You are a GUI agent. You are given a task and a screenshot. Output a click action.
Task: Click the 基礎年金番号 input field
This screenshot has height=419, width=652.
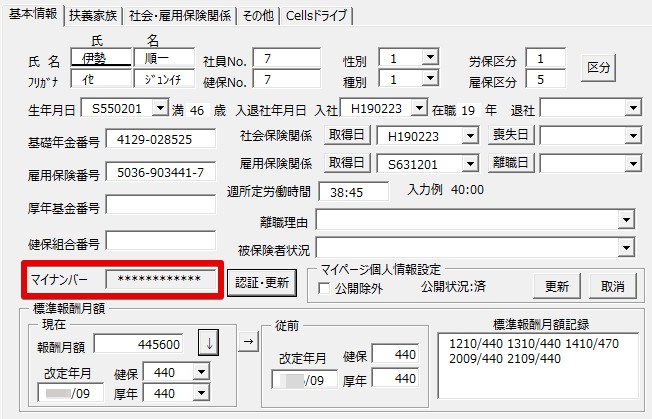(161, 139)
